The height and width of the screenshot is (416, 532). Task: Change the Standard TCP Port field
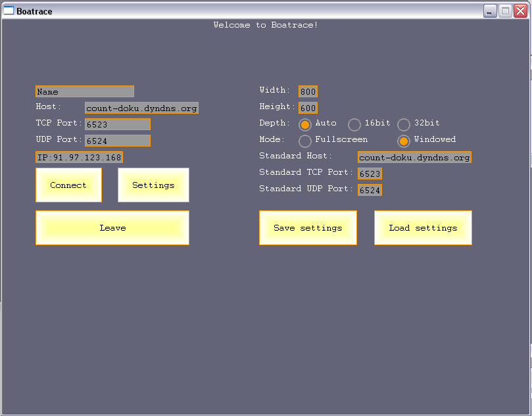370,174
